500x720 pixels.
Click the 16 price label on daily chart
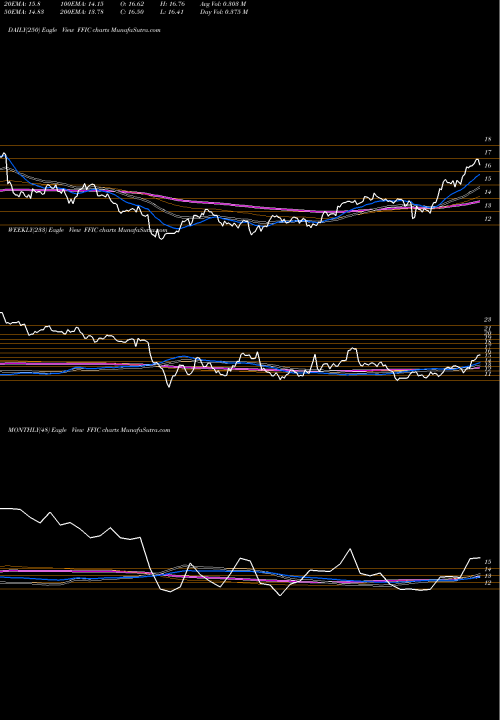pos(488,166)
